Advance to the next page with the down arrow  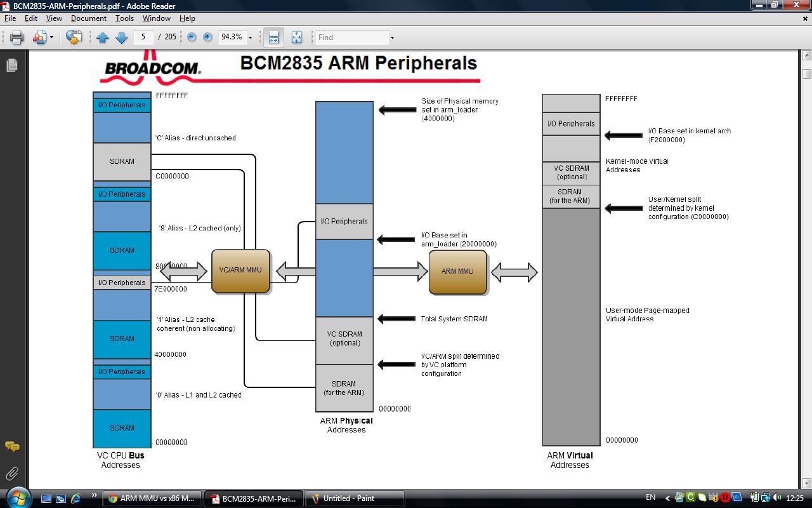(121, 37)
